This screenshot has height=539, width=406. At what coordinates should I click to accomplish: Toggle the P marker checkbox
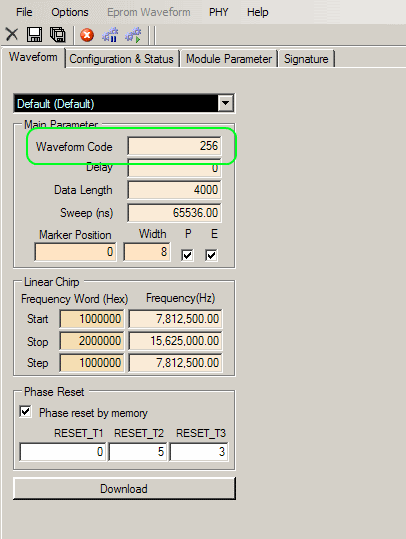click(x=187, y=255)
